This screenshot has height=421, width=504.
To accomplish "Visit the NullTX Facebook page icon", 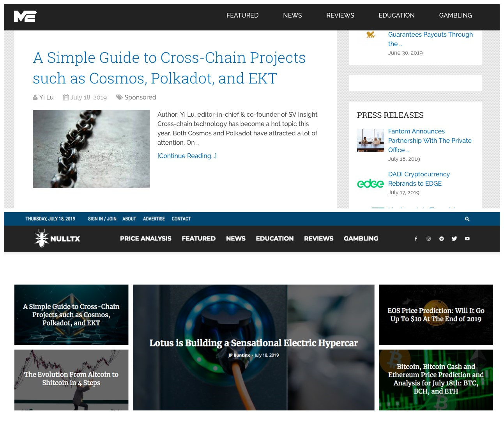I will click(416, 239).
